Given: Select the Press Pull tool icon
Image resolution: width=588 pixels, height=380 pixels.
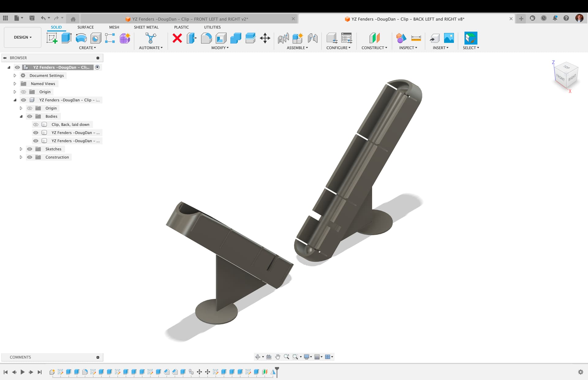Looking at the screenshot, I should 192,38.
